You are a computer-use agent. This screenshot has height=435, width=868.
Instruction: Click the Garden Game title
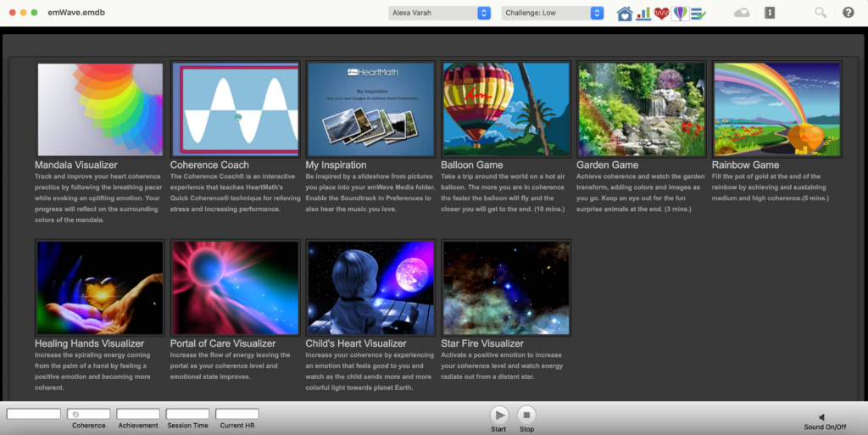pyautogui.click(x=607, y=165)
